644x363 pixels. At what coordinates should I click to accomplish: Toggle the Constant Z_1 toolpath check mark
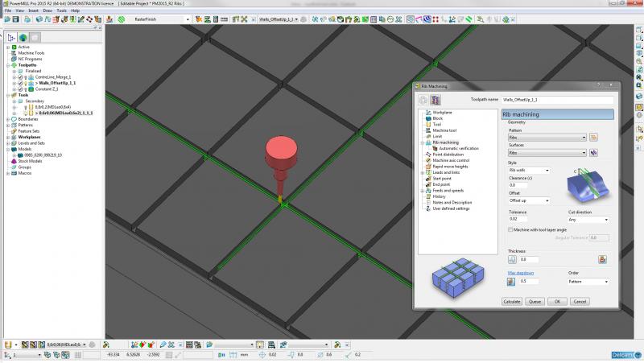coord(20,89)
